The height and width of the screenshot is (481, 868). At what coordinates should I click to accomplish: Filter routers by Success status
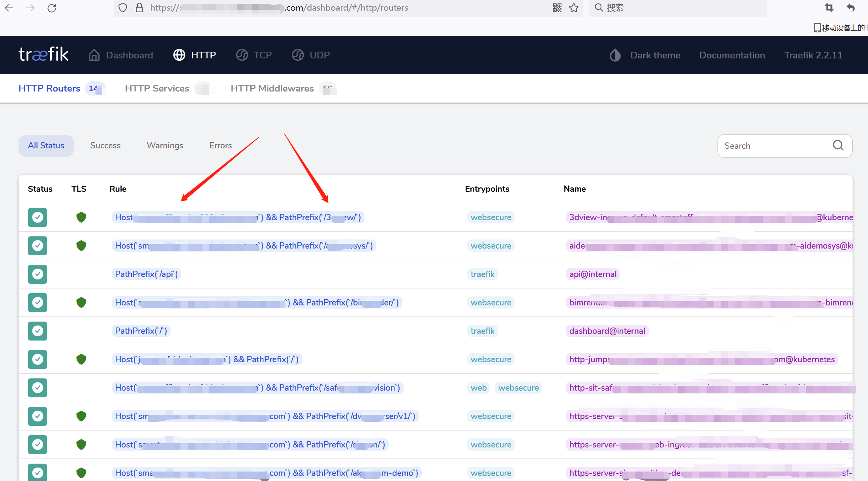[105, 146]
